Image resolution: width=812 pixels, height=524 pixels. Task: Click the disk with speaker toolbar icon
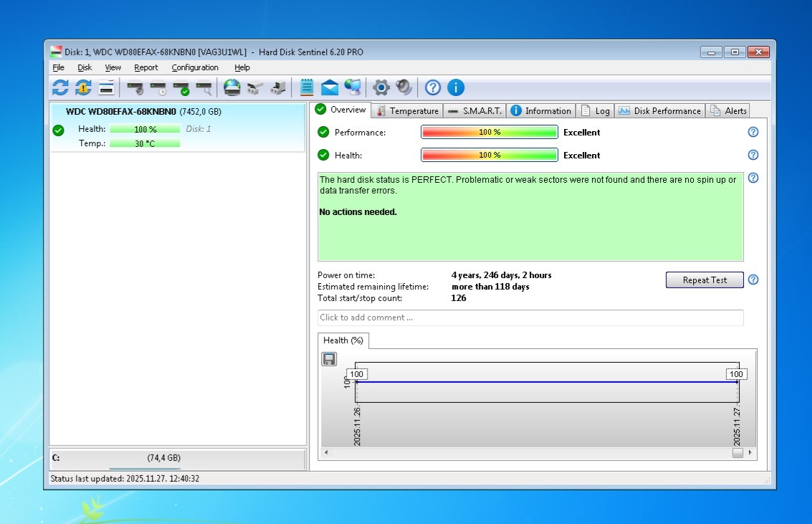[x=135, y=88]
